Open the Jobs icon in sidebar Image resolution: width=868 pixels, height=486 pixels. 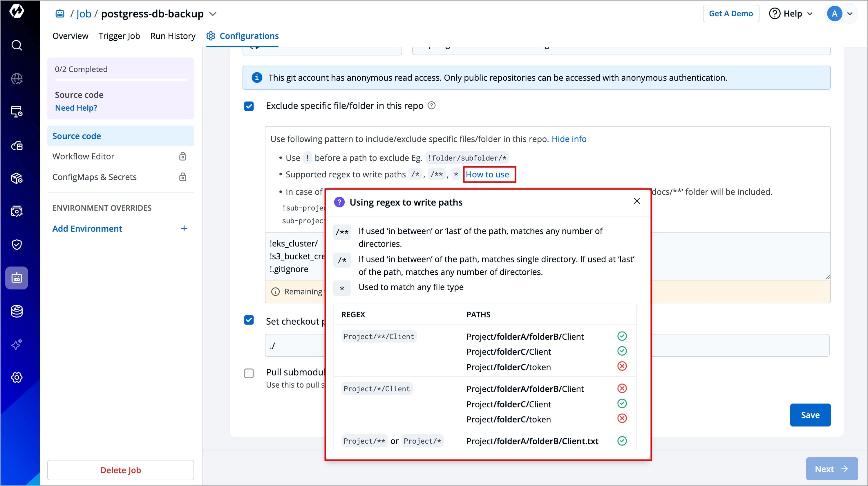(x=17, y=278)
